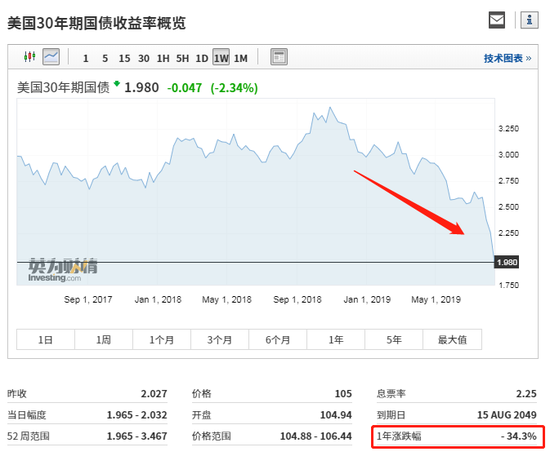The image size is (550, 465).
Task: Click the 当日幅度 value 1.965 - 2.032
Action: [x=137, y=415]
